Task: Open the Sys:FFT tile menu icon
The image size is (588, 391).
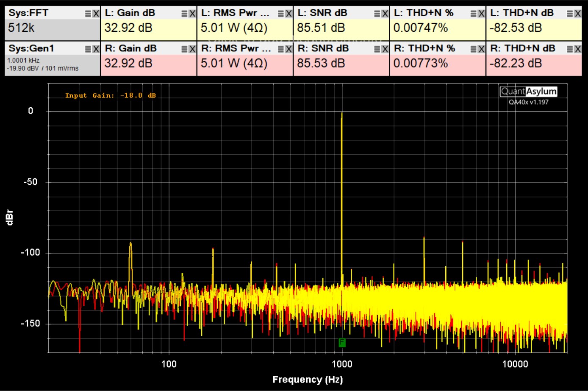Action: click(88, 14)
